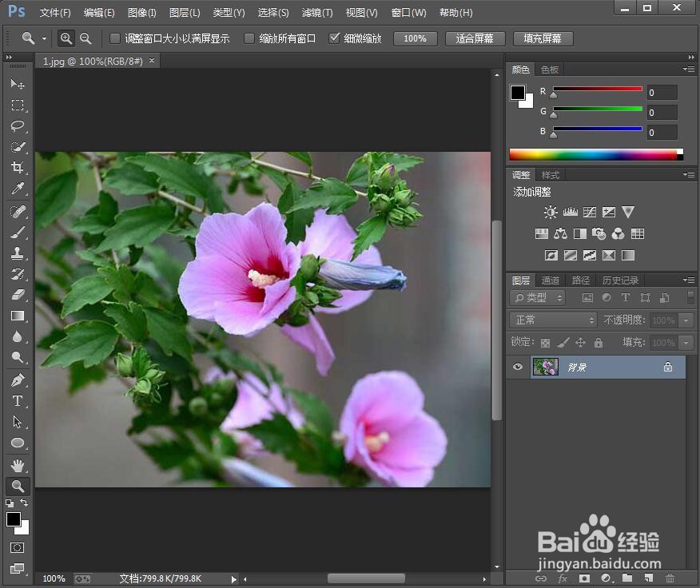Click the Zoom In mode icon
Viewport: 700px width, 588px height.
click(66, 38)
